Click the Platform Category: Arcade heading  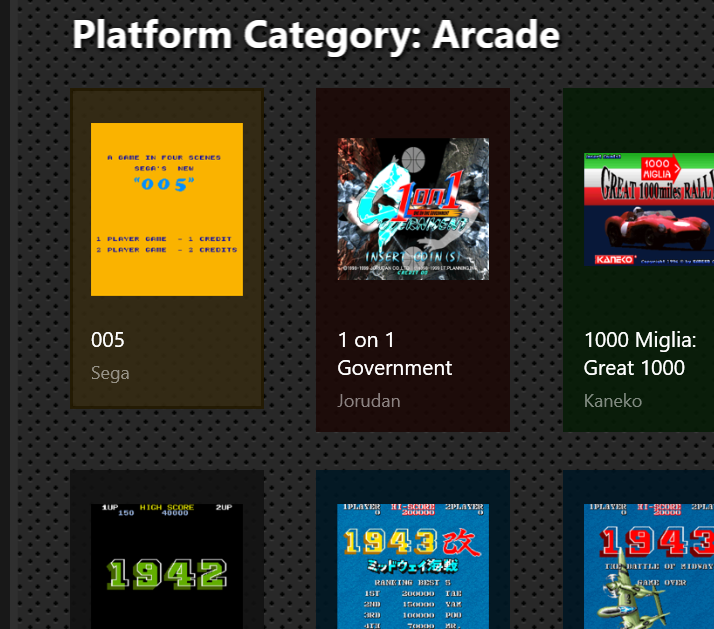[316, 36]
